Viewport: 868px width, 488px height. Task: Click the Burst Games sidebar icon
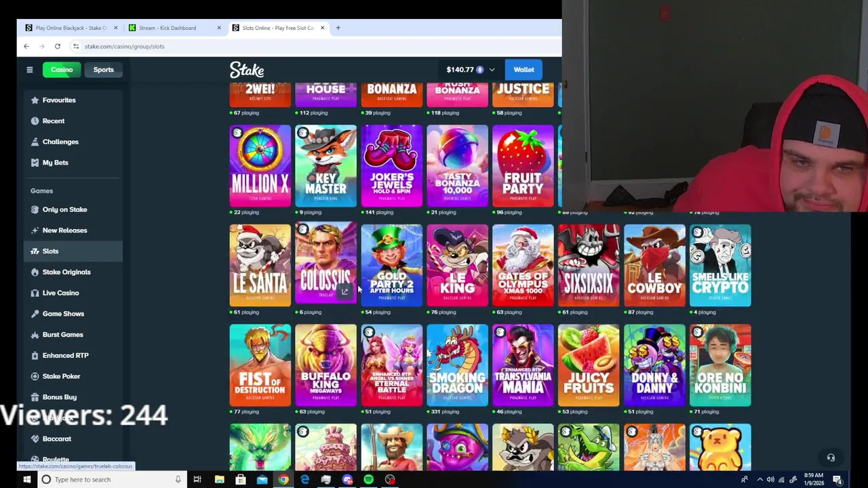tap(35, 335)
